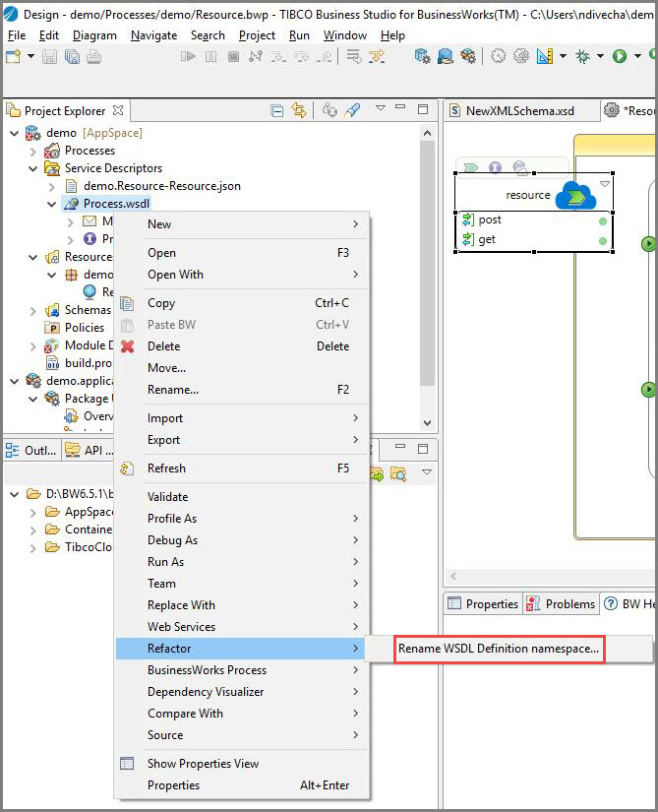
Task: Click the New wizard toolbar icon
Action: (x=14, y=56)
